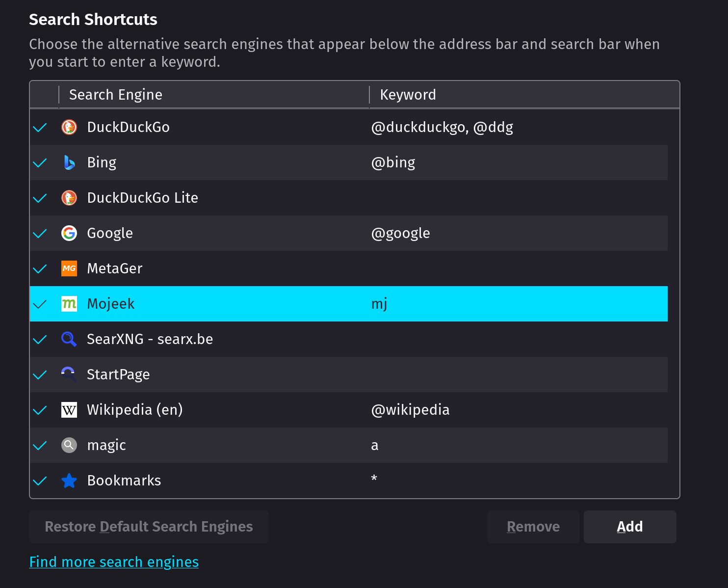The width and height of the screenshot is (728, 588).
Task: Click the Add button
Action: pos(630,527)
